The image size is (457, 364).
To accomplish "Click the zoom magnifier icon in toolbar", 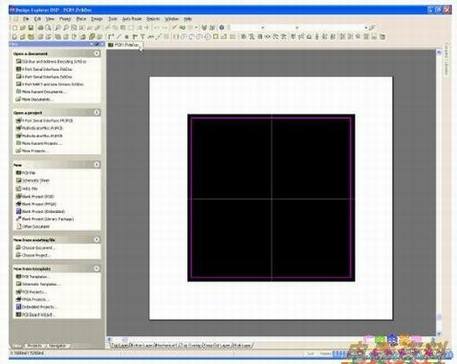I will (49, 28).
